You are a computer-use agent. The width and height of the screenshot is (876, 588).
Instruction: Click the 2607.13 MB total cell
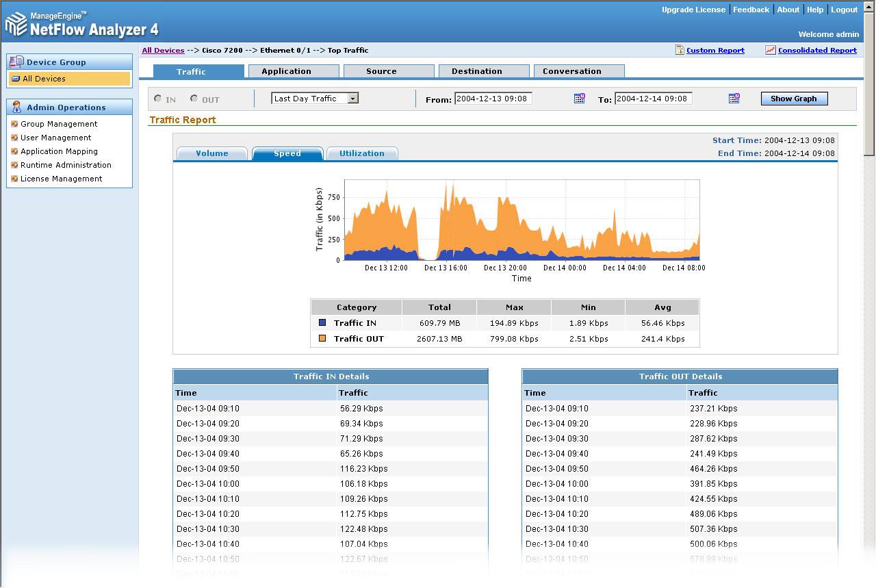click(439, 339)
